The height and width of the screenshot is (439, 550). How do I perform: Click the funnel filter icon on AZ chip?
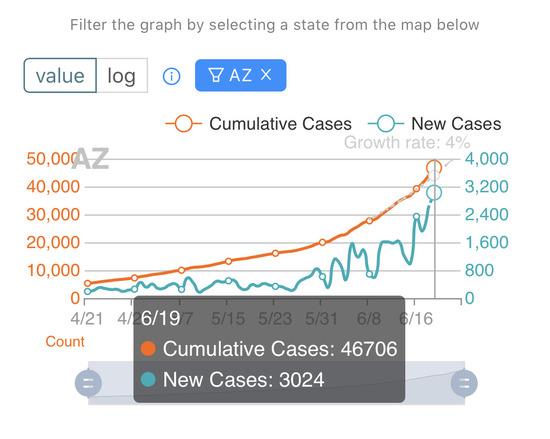(215, 75)
